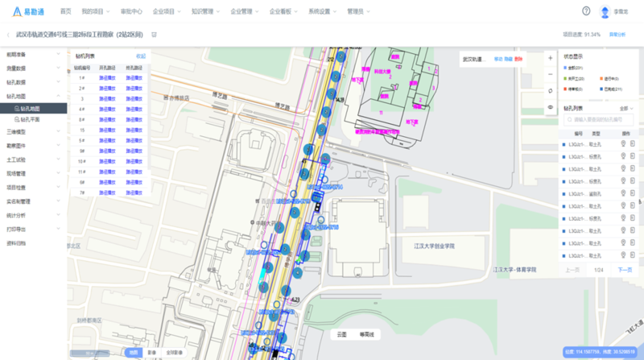Click pin icon in seventh borehole row
Image resolution: width=644 pixels, height=360 pixels.
click(x=623, y=217)
